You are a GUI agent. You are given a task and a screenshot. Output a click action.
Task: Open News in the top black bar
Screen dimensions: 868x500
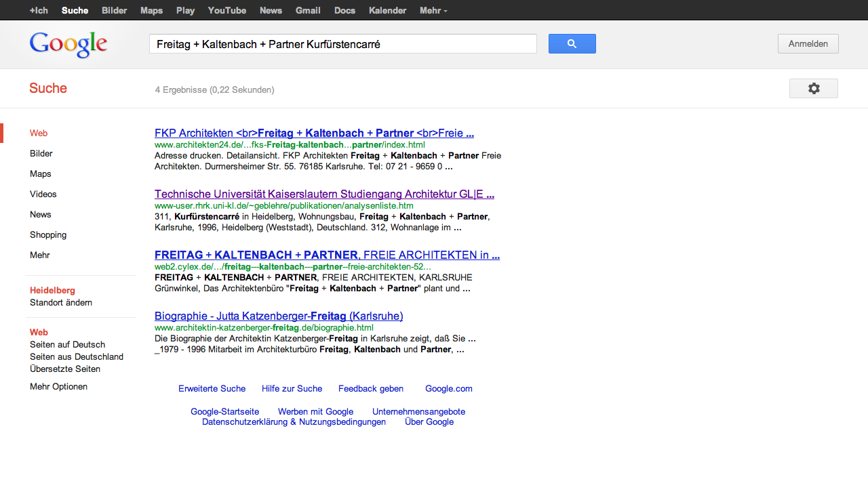[x=271, y=10]
